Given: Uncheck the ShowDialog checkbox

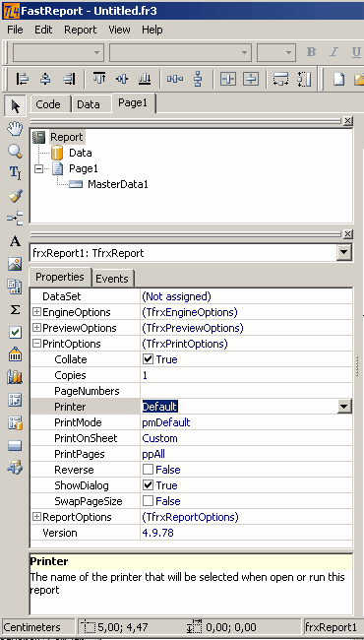Looking at the screenshot, I should coord(148,485).
